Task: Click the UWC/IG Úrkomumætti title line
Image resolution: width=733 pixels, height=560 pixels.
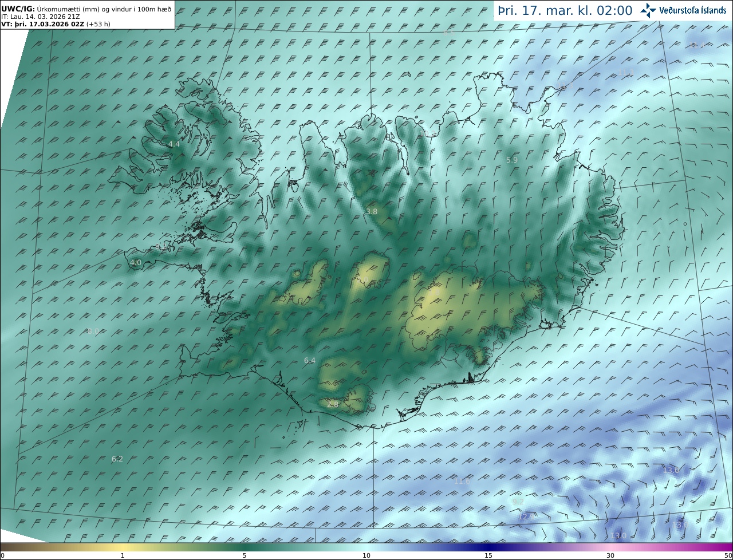Action: coord(86,9)
